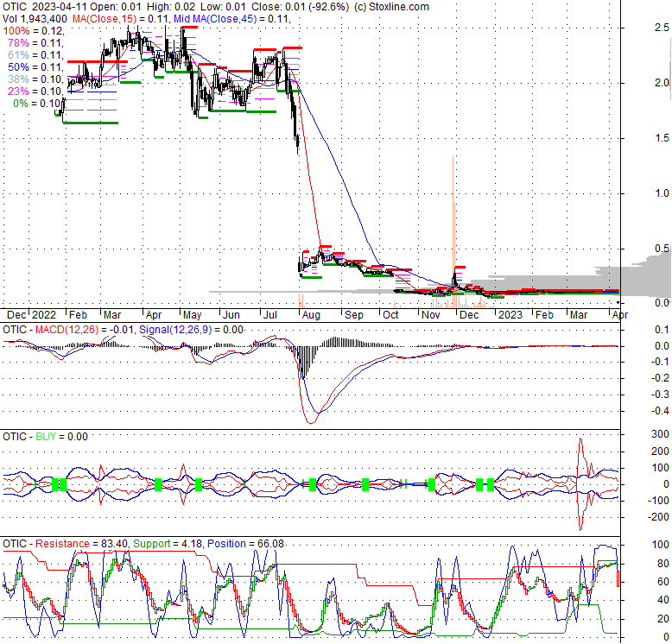672x644 pixels.
Task: Click the OTIC ticker symbol in header
Action: point(16,7)
